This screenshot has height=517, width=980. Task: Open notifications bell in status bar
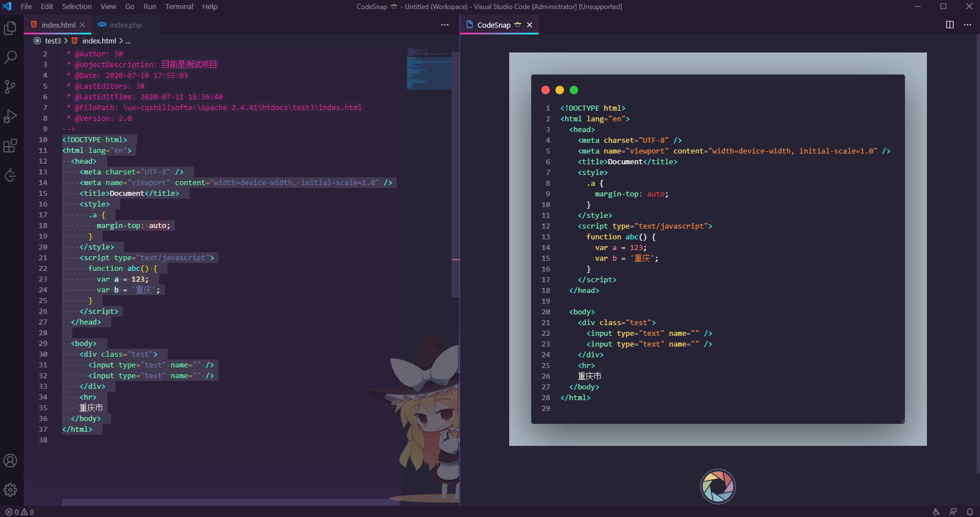[969, 512]
